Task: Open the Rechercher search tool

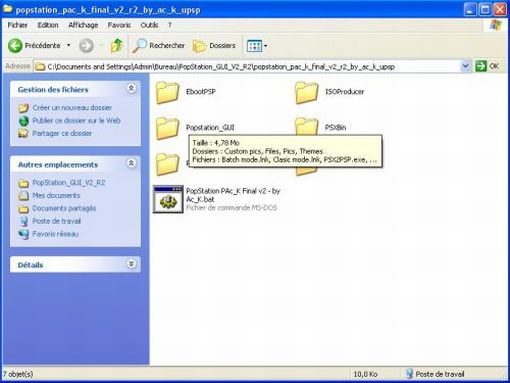Action: point(158,46)
